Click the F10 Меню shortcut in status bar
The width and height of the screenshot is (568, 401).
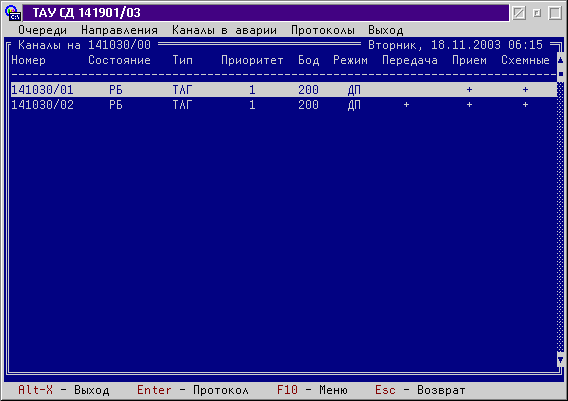pyautogui.click(x=312, y=390)
